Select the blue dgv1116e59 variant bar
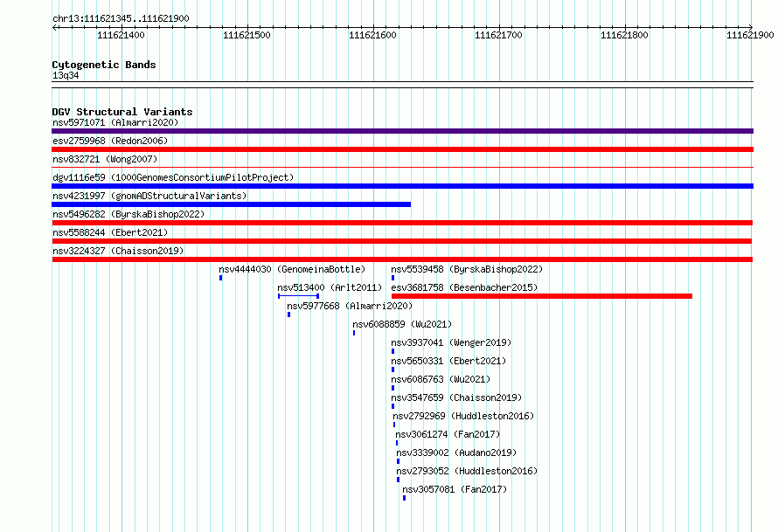Viewport: 778px width, 532px height. click(402, 186)
